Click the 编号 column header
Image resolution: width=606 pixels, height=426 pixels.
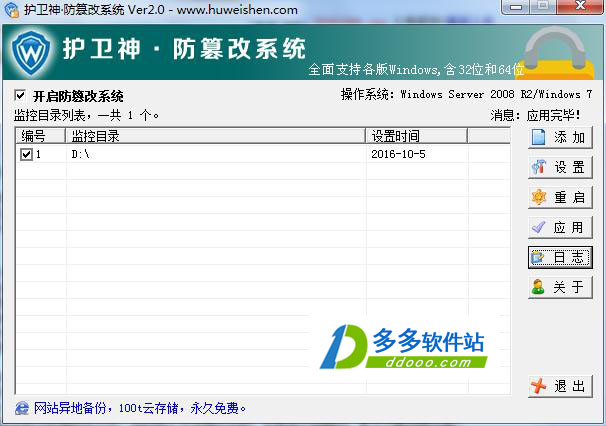[x=41, y=136]
